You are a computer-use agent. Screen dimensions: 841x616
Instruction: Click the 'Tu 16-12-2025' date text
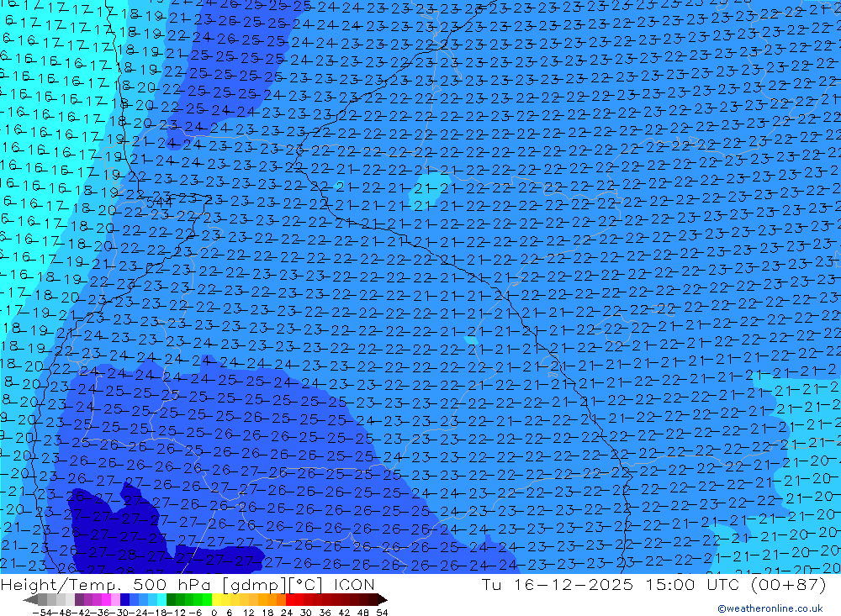(558, 585)
